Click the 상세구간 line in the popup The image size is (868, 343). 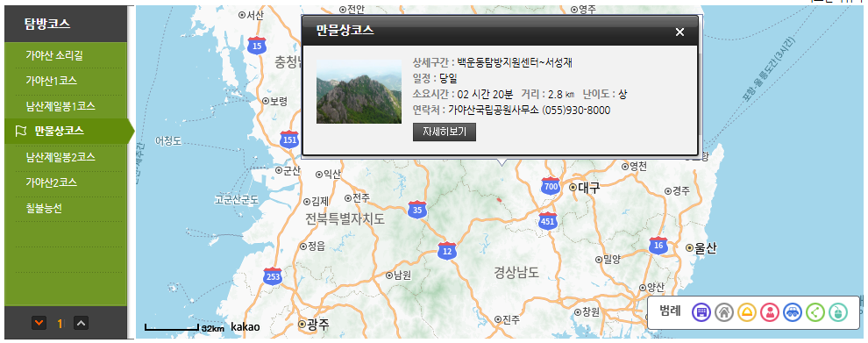point(492,62)
